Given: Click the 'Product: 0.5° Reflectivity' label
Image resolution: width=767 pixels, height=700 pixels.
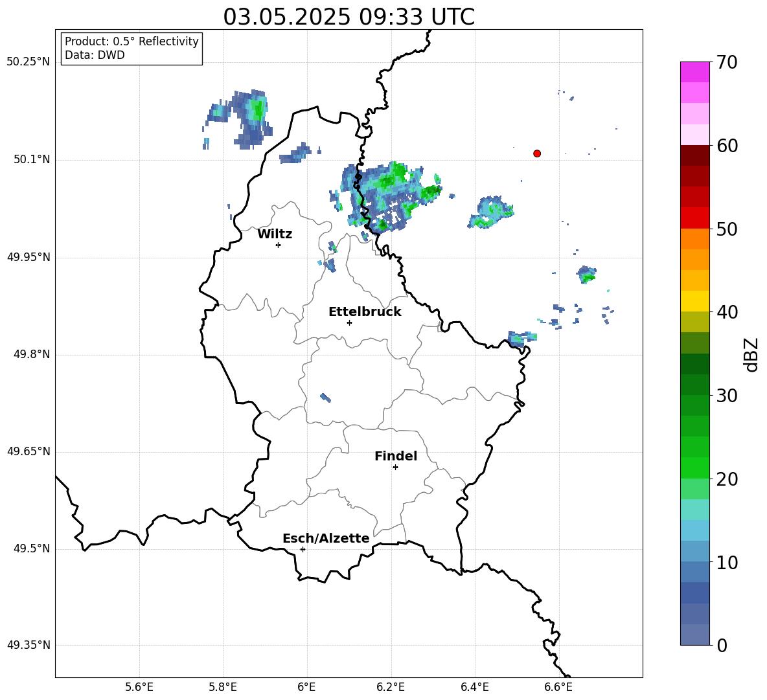Looking at the screenshot, I should 132,41.
